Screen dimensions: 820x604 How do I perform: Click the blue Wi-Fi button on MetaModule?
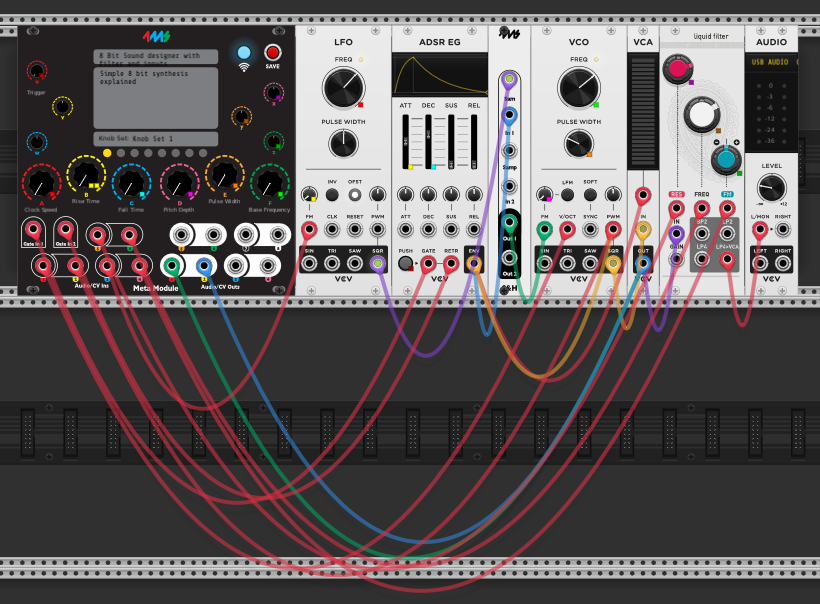coord(243,53)
